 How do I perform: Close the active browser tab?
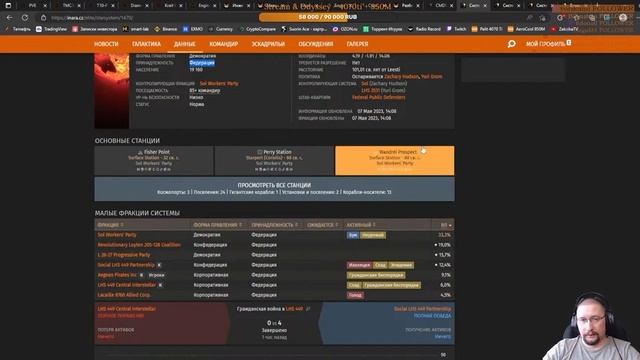(x=485, y=6)
